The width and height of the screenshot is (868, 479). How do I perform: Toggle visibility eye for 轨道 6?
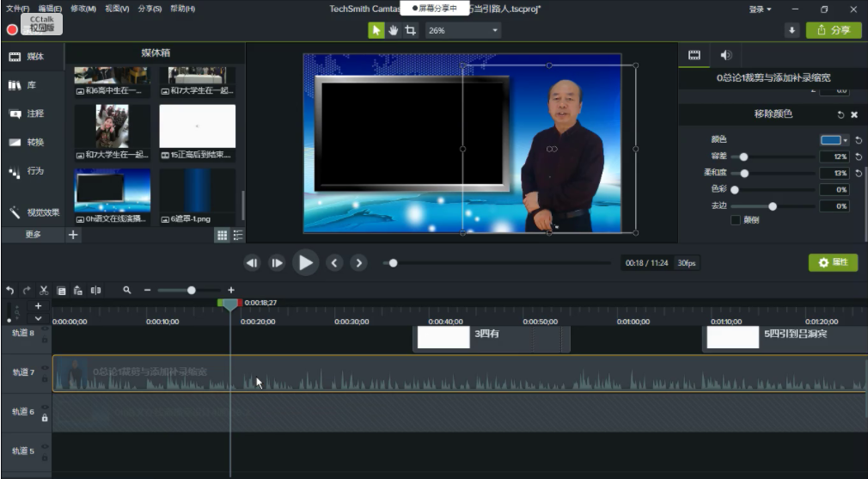tap(45, 408)
